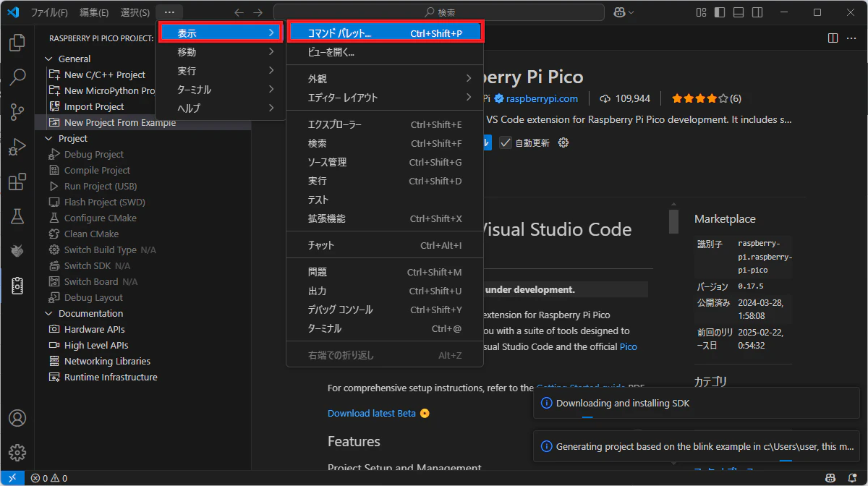Open the ファイル(F) menu
This screenshot has width=868, height=486.
click(x=49, y=12)
